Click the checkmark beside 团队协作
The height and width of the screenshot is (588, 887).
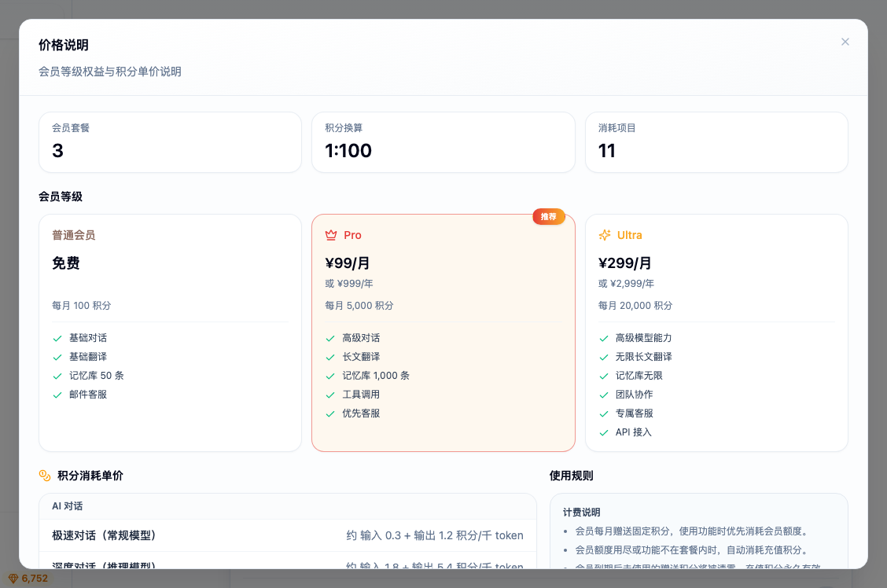[x=604, y=395]
